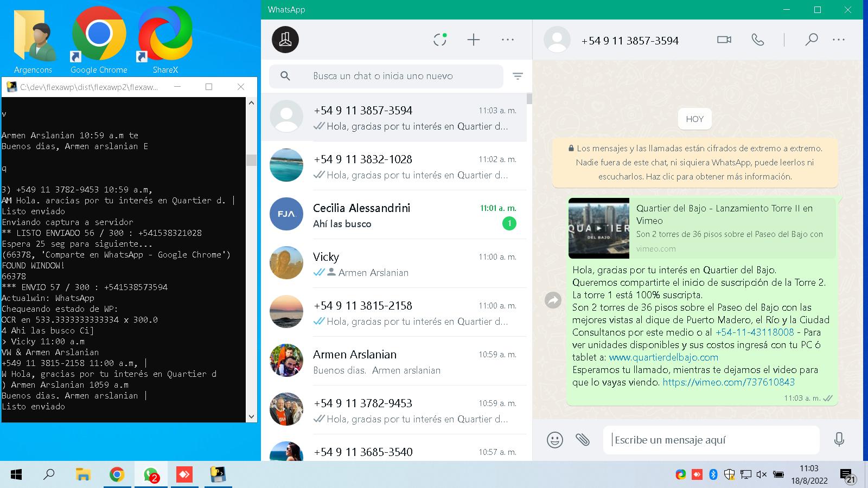This screenshot has height=488, width=868.
Task: Open the notification center
Action: (847, 476)
